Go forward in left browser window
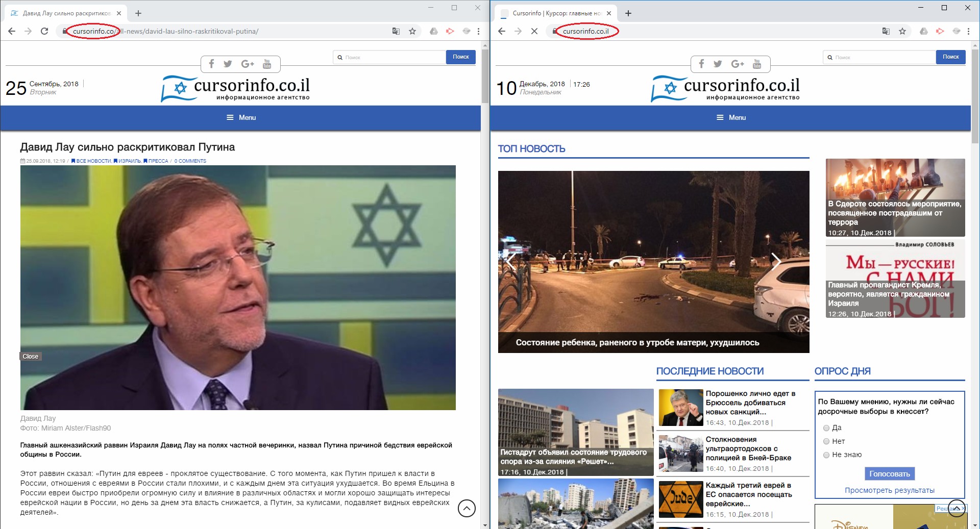980x529 pixels. click(x=28, y=31)
